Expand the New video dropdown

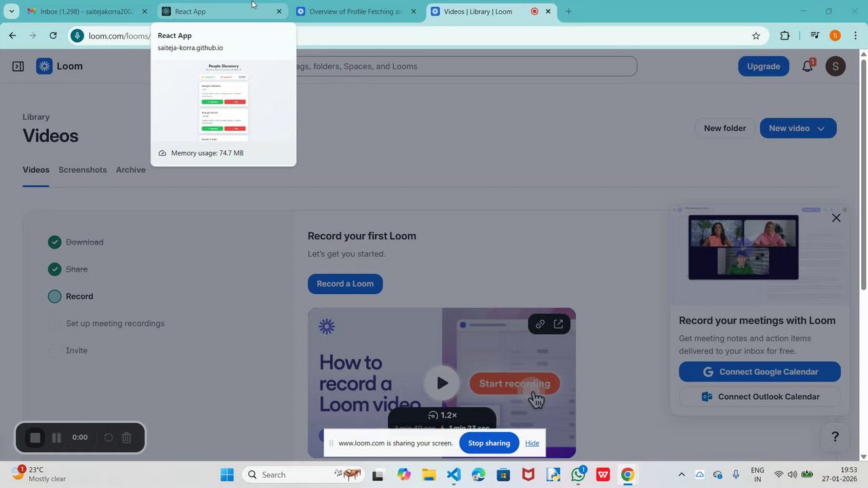tap(821, 129)
